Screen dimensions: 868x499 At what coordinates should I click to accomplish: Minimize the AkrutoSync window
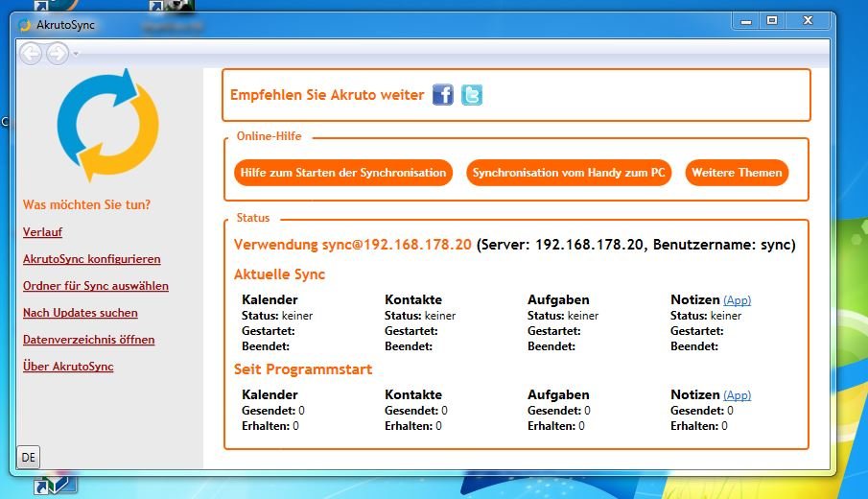click(x=746, y=21)
